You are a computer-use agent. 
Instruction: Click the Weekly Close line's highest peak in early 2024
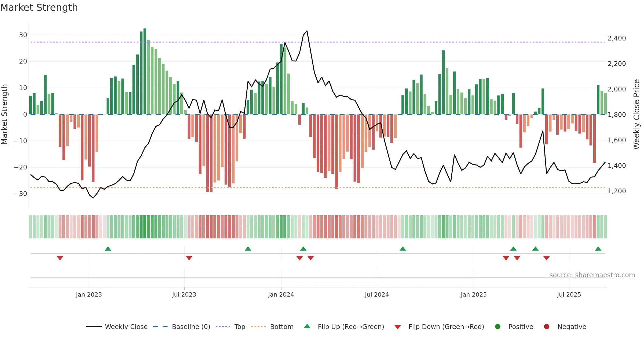coord(307,31)
